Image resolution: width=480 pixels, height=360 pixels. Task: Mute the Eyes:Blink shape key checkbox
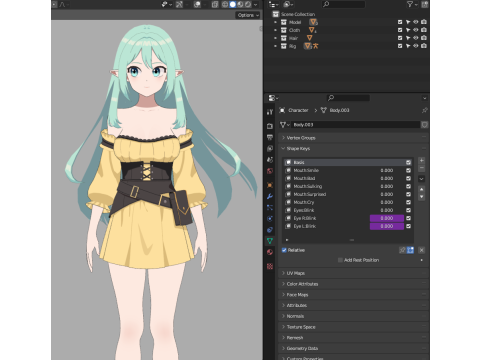408,210
